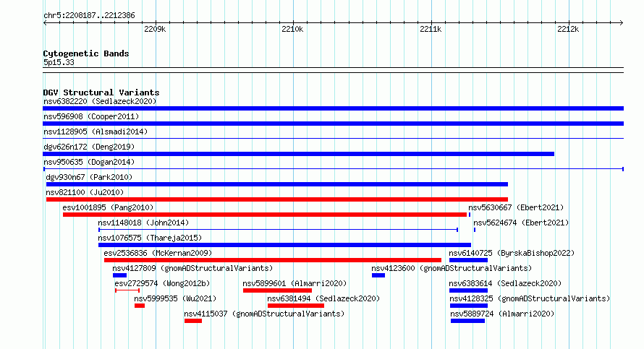Click the nsv6382220 (Sedlazeck2020) variant label
Screen dimensions: 644x349
pos(100,101)
